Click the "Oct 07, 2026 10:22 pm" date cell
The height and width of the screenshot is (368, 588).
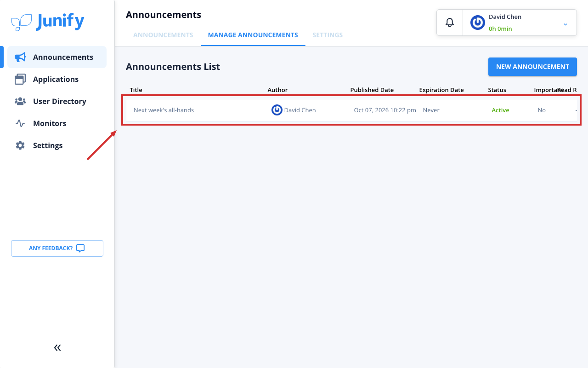[385, 110]
